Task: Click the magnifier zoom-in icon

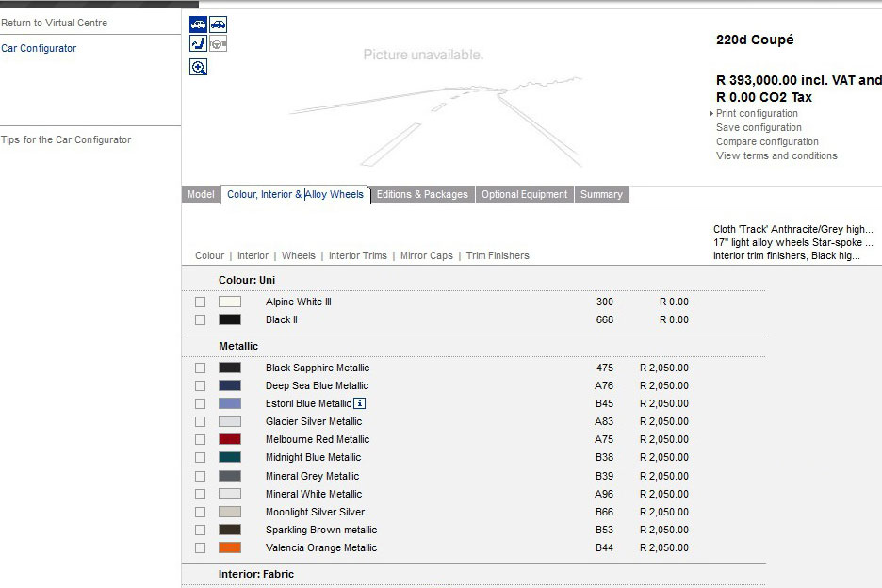Action: pos(198,67)
